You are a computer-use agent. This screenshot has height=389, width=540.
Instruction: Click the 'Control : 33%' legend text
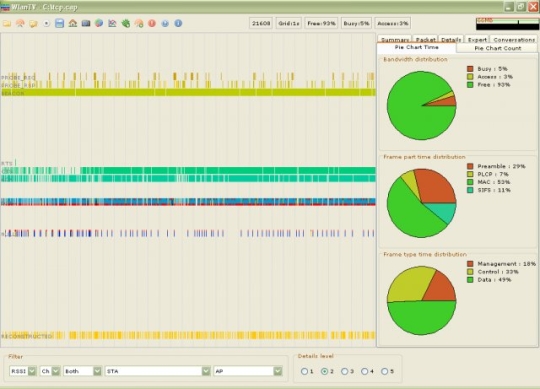coord(498,272)
